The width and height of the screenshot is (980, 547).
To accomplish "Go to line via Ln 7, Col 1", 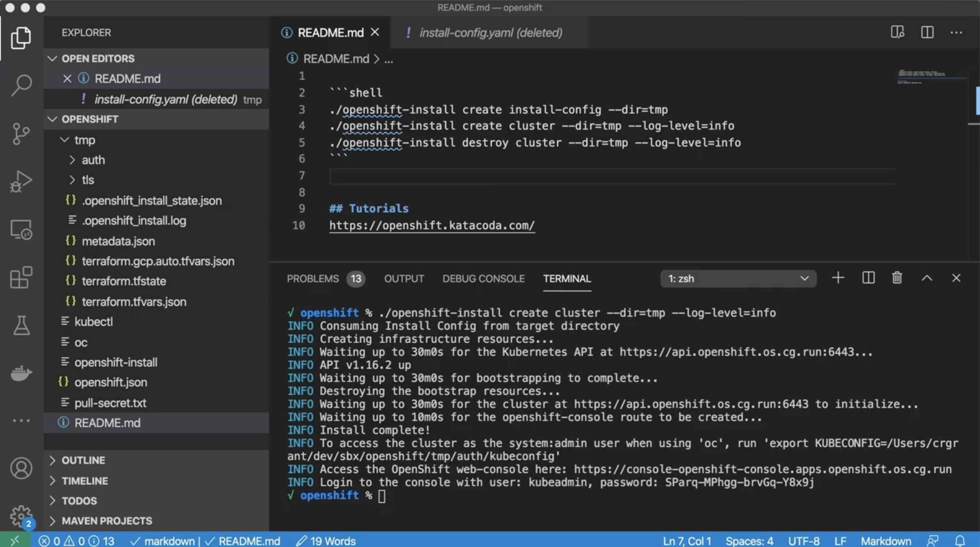I will [687, 541].
